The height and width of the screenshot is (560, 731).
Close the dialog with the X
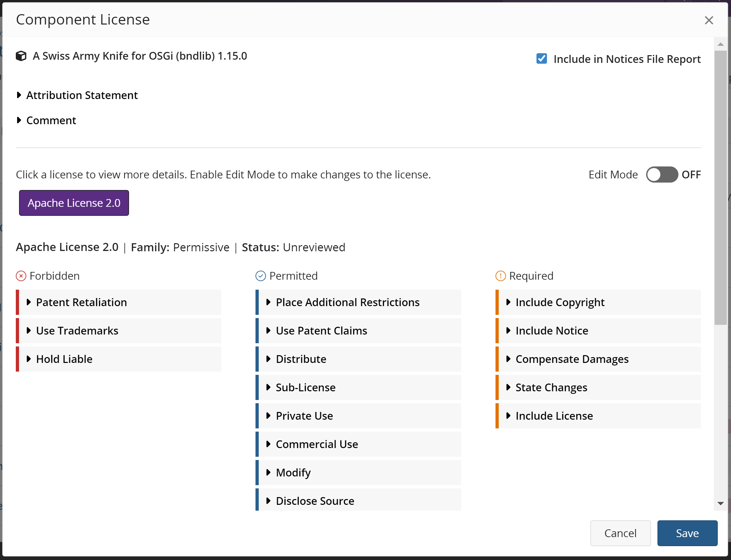(709, 20)
